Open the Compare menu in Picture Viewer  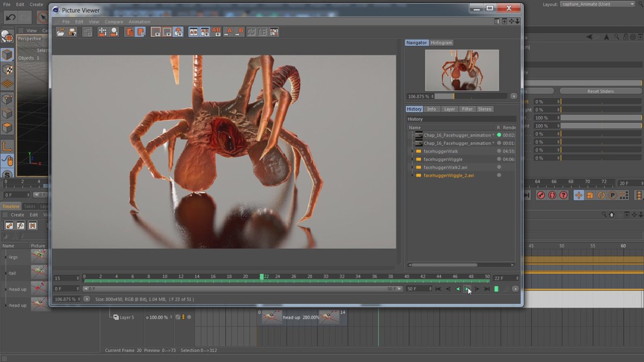pos(114,22)
